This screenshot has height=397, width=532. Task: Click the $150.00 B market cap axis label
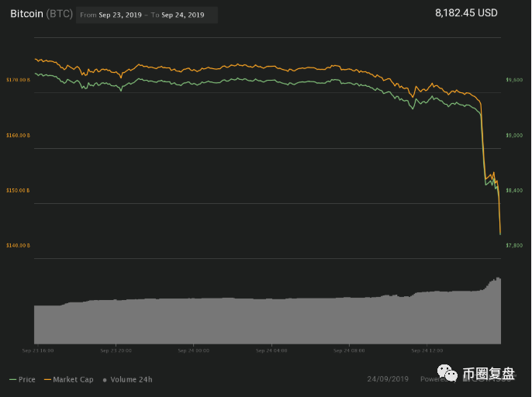[18, 190]
